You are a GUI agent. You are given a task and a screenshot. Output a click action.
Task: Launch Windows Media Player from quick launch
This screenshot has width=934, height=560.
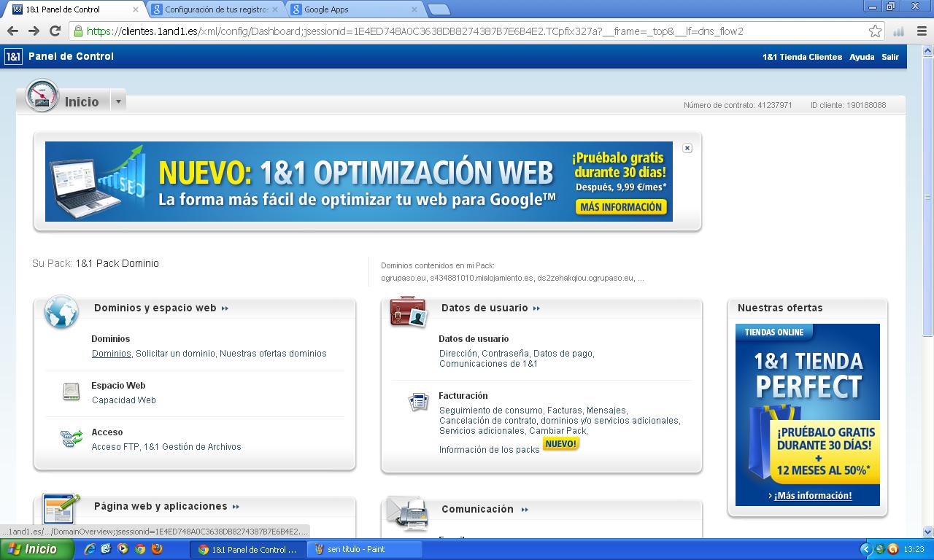[123, 549]
